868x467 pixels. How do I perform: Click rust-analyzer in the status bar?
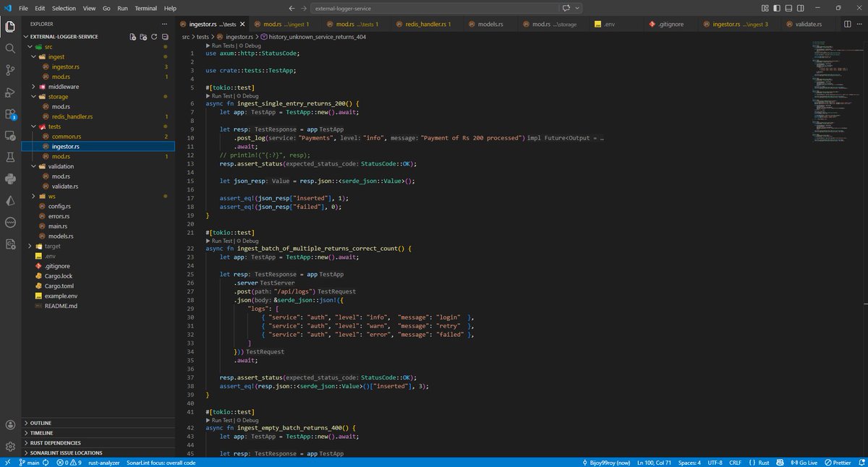point(105,462)
